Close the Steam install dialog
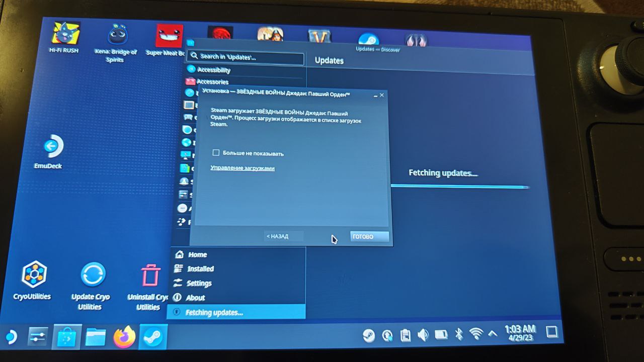This screenshot has height=362, width=644. coord(382,95)
